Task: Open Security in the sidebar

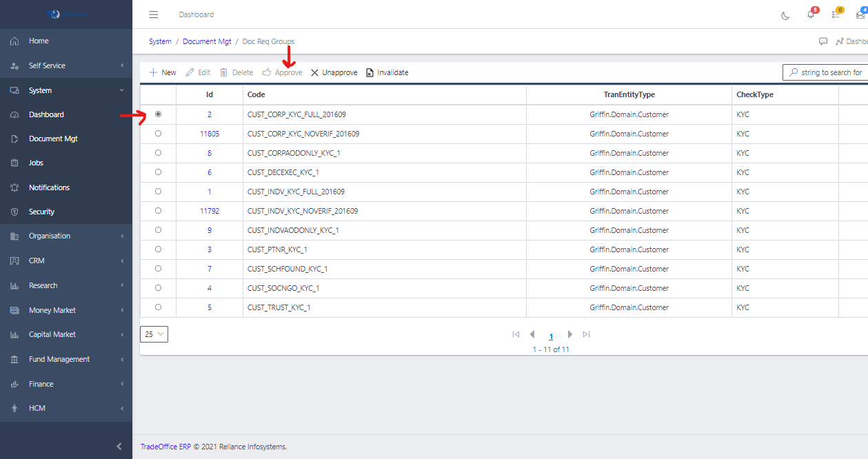Action: click(41, 212)
